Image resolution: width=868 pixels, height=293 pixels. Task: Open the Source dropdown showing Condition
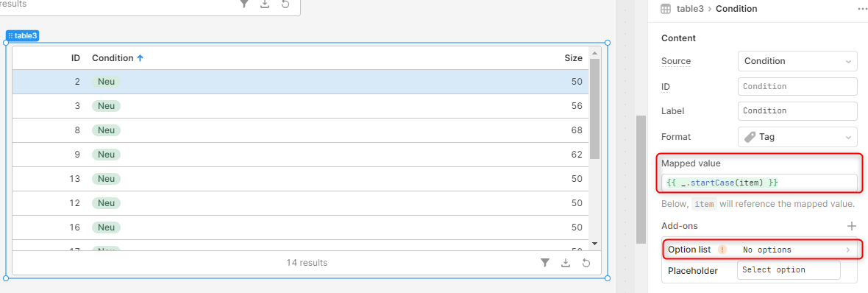(x=797, y=61)
